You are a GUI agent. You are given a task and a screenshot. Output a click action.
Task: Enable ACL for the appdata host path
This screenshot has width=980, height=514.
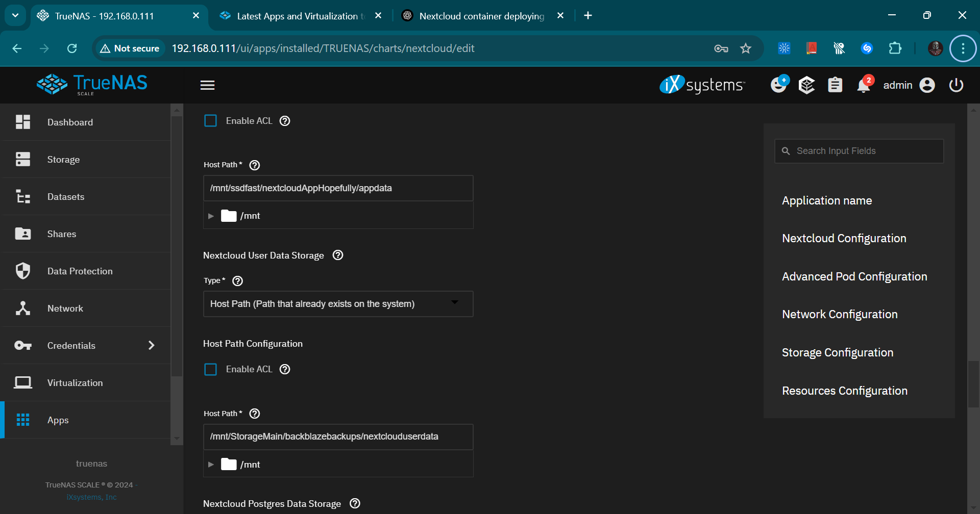210,121
